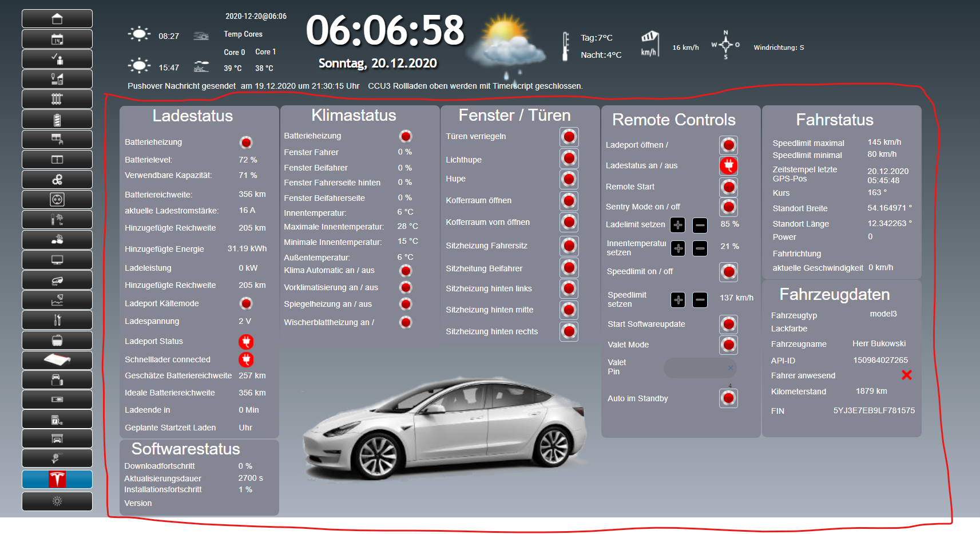The image size is (980, 534).
Task: Open the bus and train view
Action: pos(57,341)
